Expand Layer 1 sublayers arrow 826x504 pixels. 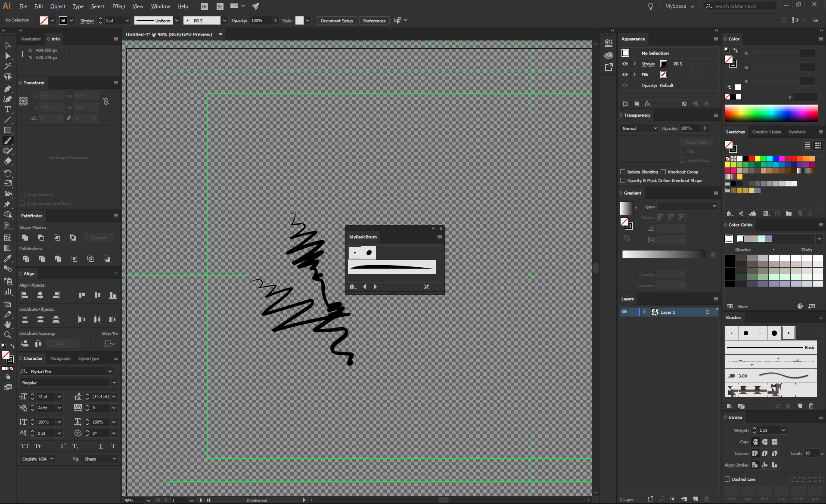coord(644,312)
